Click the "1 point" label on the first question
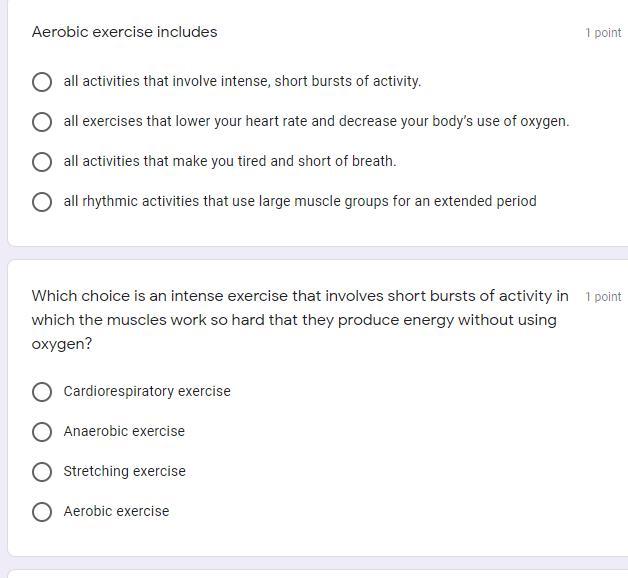The width and height of the screenshot is (628, 578). [x=603, y=33]
